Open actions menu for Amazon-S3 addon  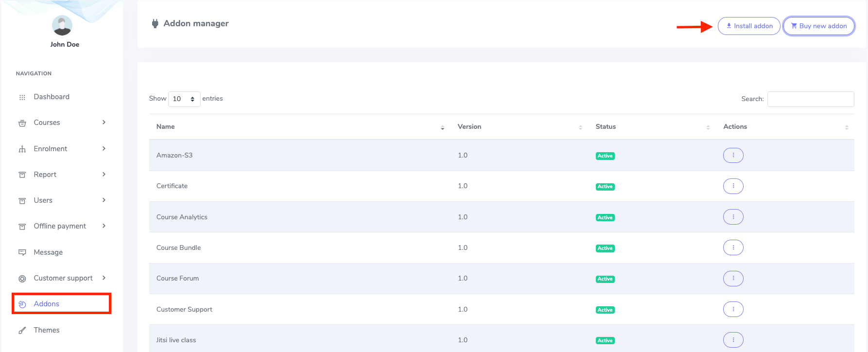click(733, 156)
